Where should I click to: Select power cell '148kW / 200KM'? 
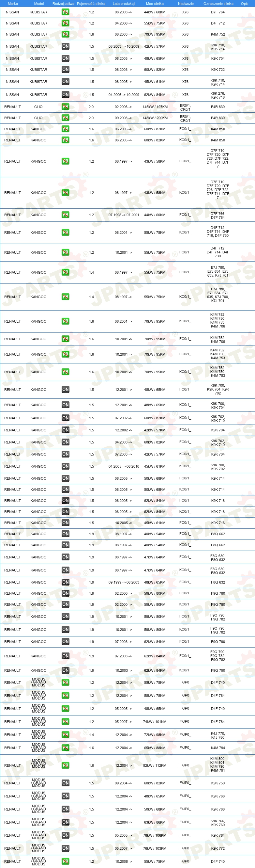155,118
